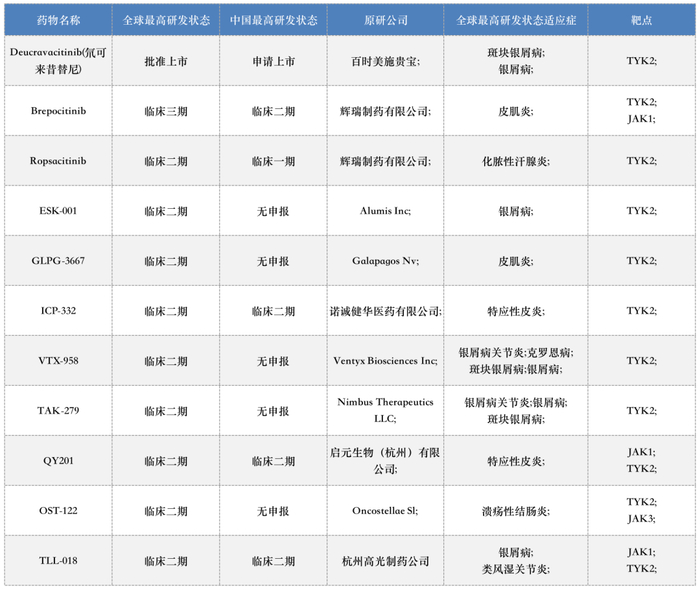Select the TAK-279 indication cell

(516, 411)
